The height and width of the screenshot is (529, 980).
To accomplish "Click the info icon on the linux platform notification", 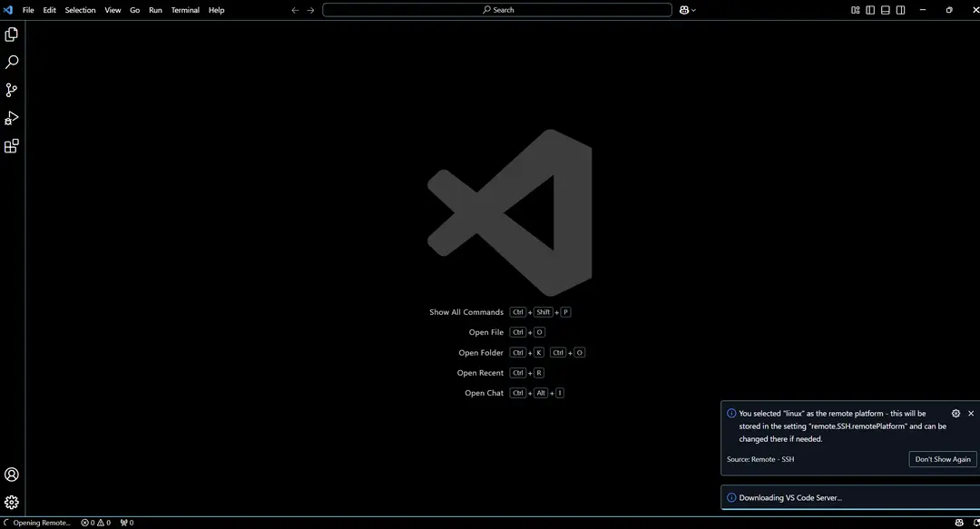I will point(731,414).
